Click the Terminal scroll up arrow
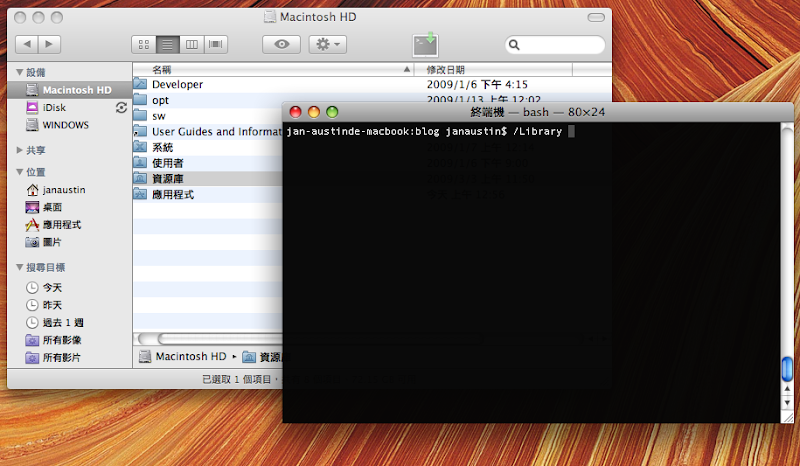Viewport: 800px width, 466px height. [787, 389]
